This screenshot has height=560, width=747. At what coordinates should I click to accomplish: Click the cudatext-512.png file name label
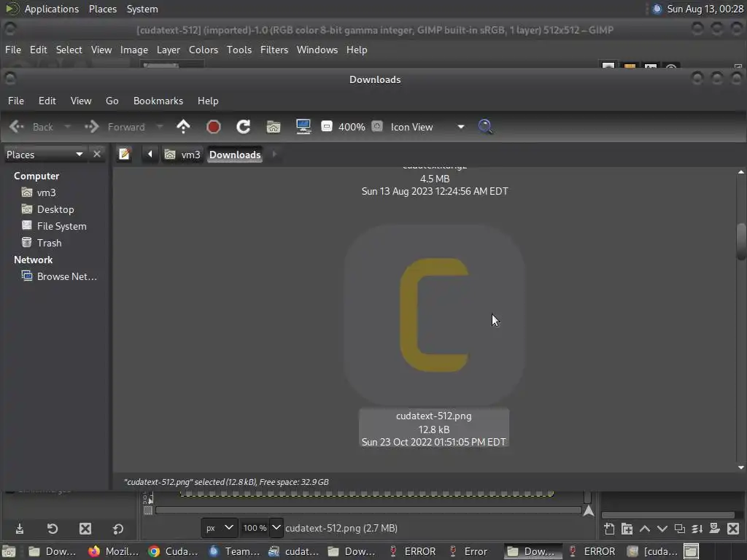(433, 416)
